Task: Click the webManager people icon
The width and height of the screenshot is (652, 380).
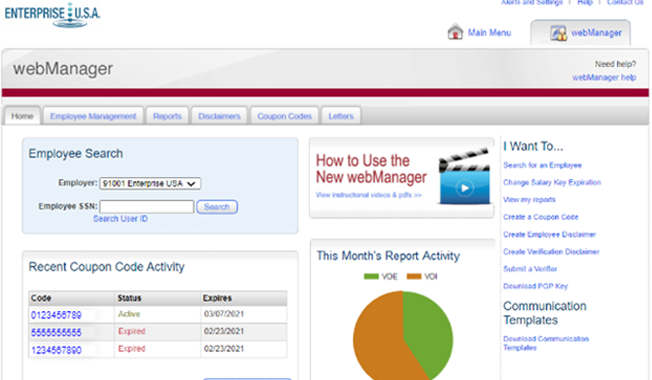Action: 558,33
